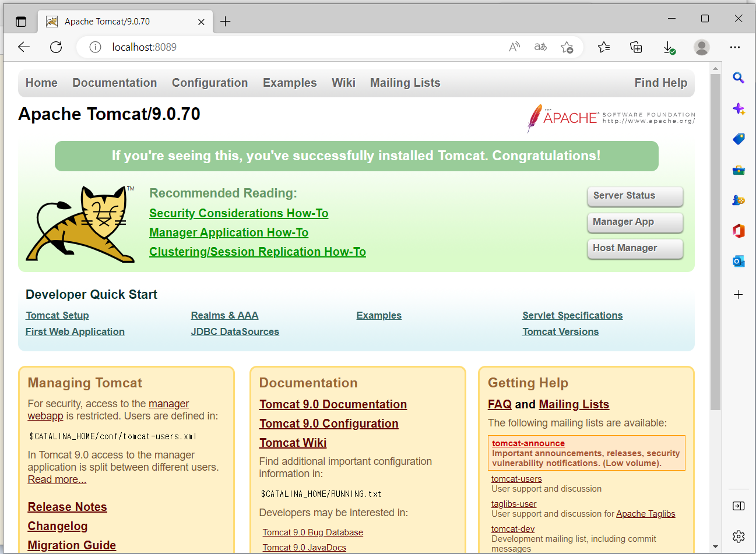Image resolution: width=756 pixels, height=554 pixels.
Task: Open Servlet Specifications link
Action: [x=572, y=315]
